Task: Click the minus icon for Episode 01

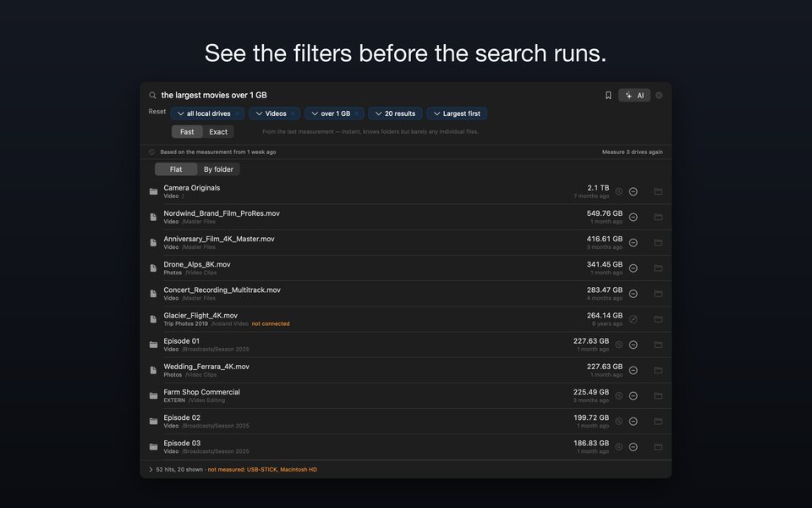Action: click(x=633, y=345)
